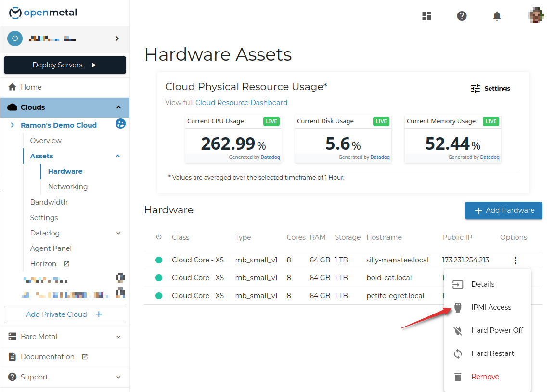
Task: Open the notifications bell
Action: 497,16
